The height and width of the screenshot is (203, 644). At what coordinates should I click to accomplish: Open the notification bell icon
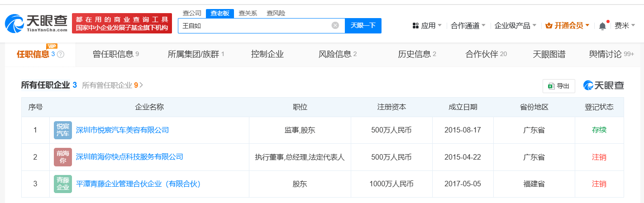click(x=602, y=26)
